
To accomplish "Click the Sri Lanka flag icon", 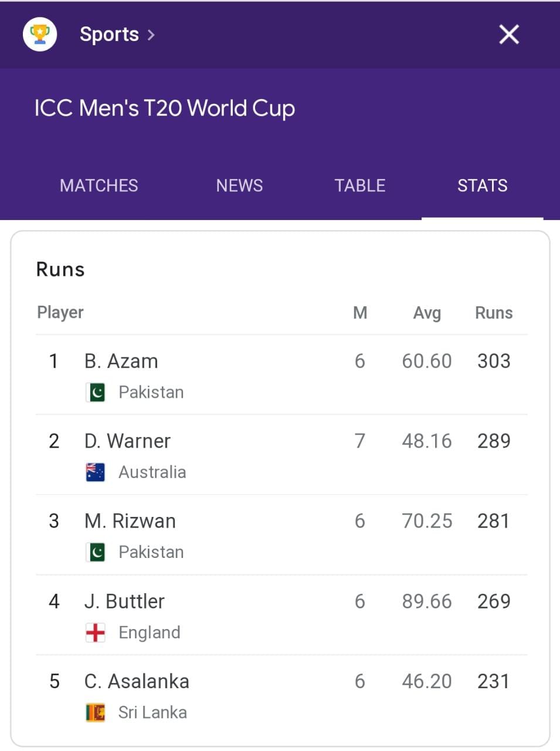I will coord(96,712).
